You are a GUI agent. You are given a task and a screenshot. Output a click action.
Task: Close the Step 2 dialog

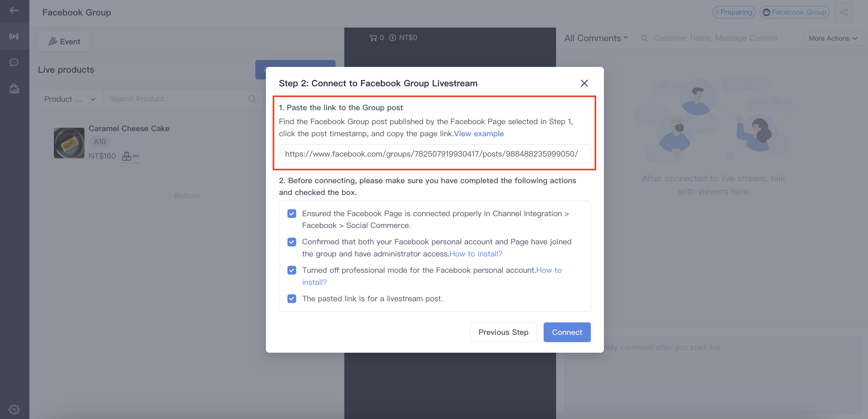(x=584, y=83)
